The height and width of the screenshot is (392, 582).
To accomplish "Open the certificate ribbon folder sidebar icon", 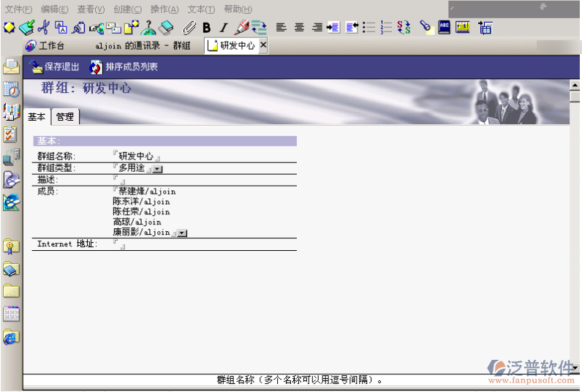I will pos(11,247).
